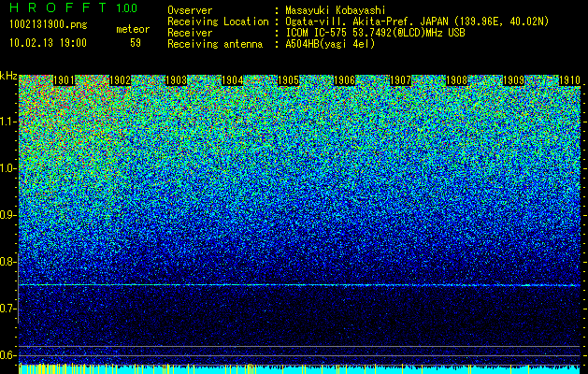Screen dimensions: 588x374
Task: Click the 1910 time marker label
Action: coord(569,80)
